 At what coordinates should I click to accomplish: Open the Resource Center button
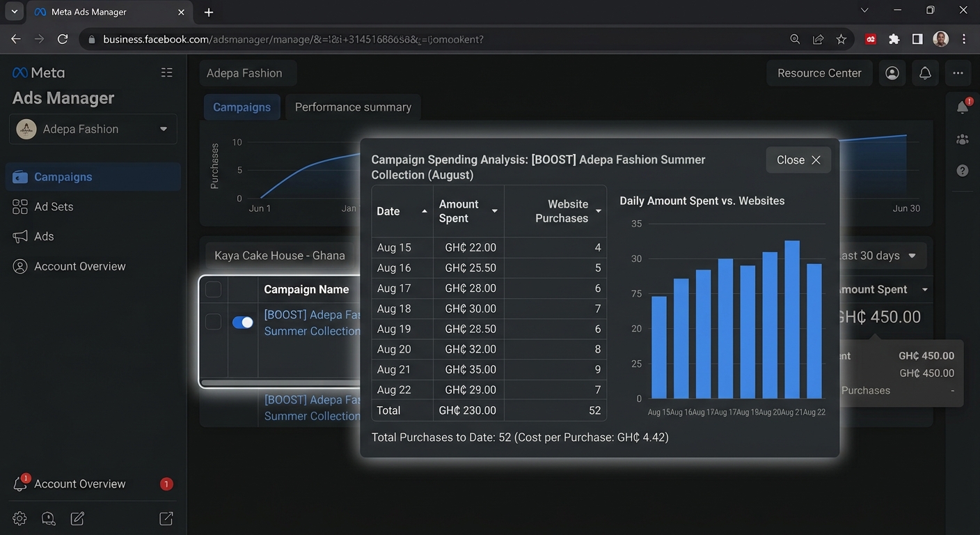coord(819,73)
